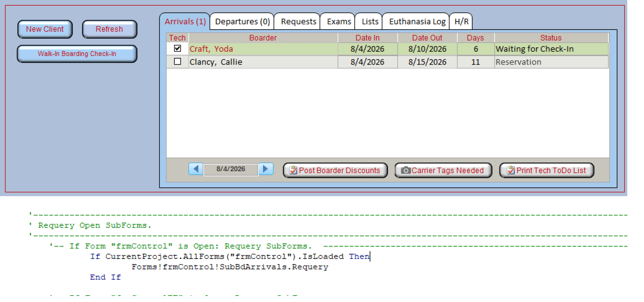Select boarder Clancy, Callie

pyautogui.click(x=263, y=62)
